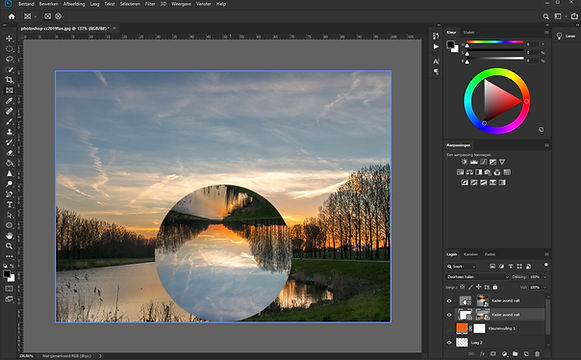
Task: Select the Dodge tool
Action: point(9,184)
